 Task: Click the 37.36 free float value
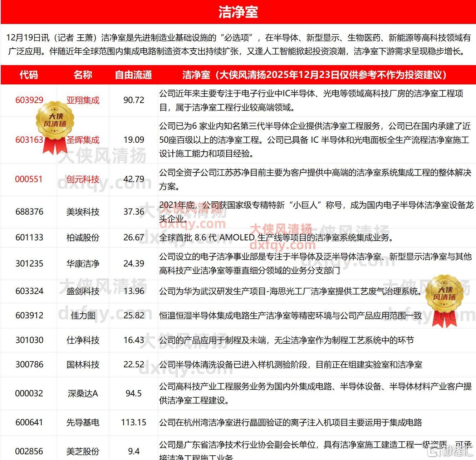tap(134, 212)
